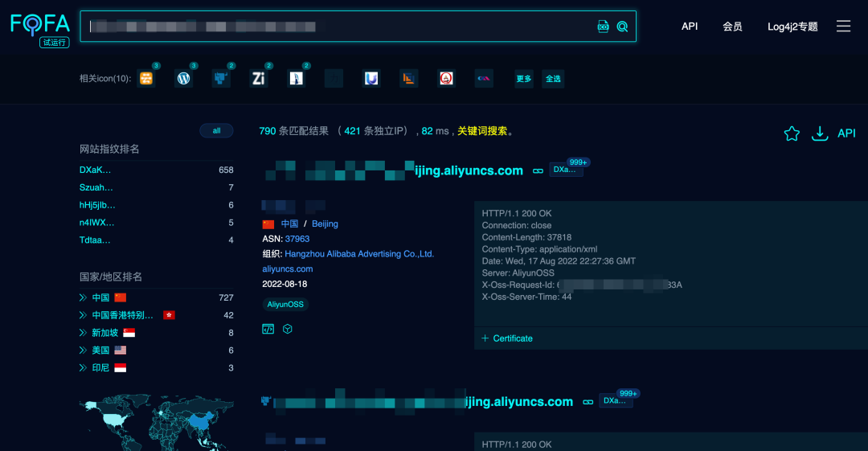Click Hangzhou Alibaba Advertising organization link
The height and width of the screenshot is (451, 868).
[x=359, y=254]
